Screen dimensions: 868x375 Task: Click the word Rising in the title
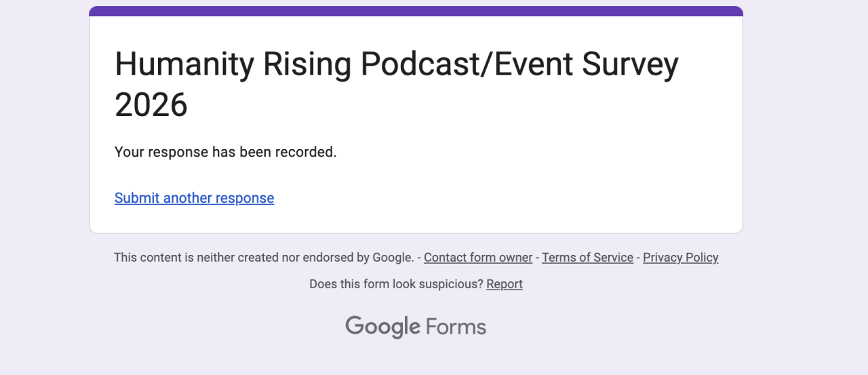pyautogui.click(x=307, y=64)
